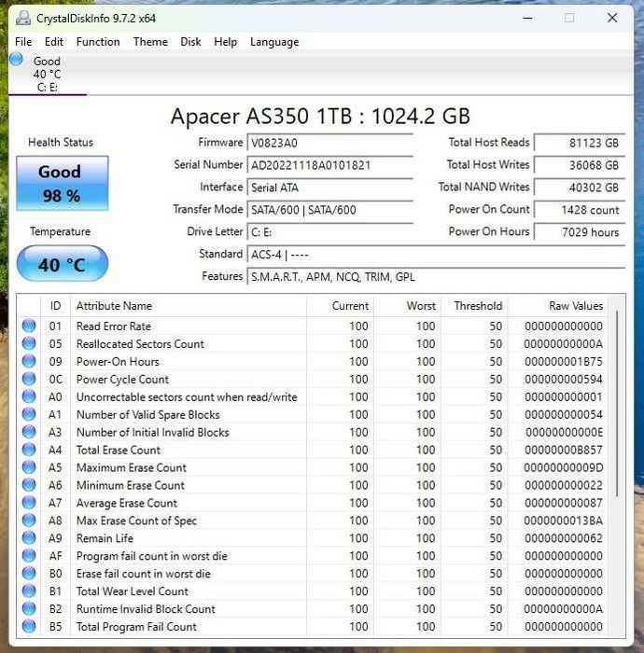Click the blue disk status orb beside Good 40 °C

tap(16, 59)
